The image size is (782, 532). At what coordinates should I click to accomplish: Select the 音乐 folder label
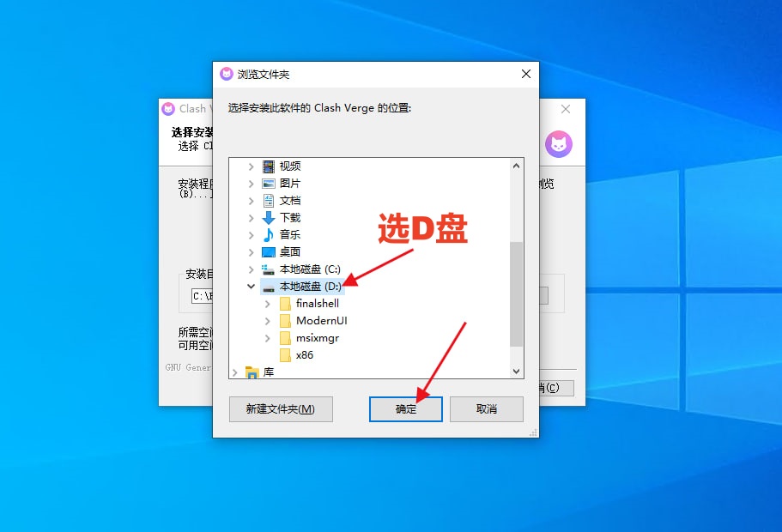290,234
